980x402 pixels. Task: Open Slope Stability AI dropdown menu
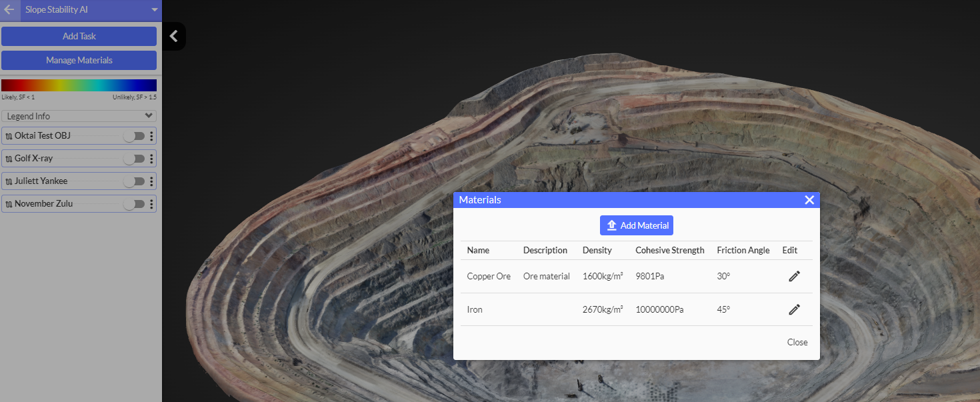pos(154,10)
